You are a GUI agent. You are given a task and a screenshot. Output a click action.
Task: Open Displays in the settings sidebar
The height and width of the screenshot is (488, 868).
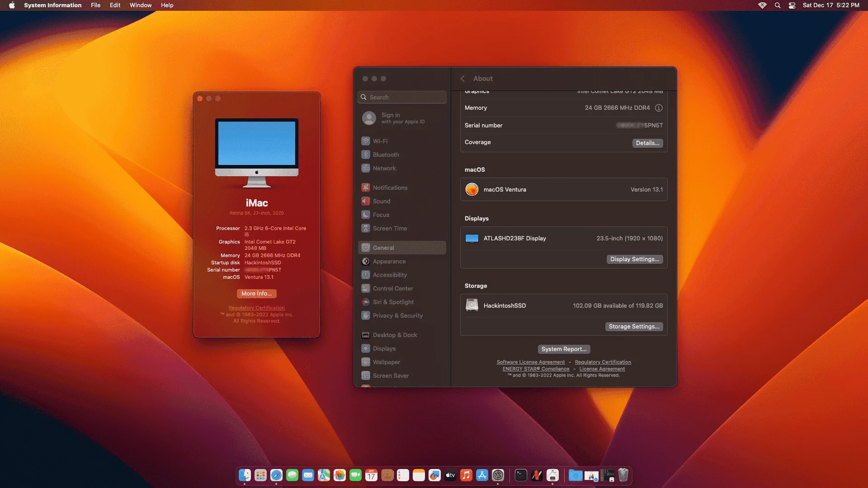402,348
